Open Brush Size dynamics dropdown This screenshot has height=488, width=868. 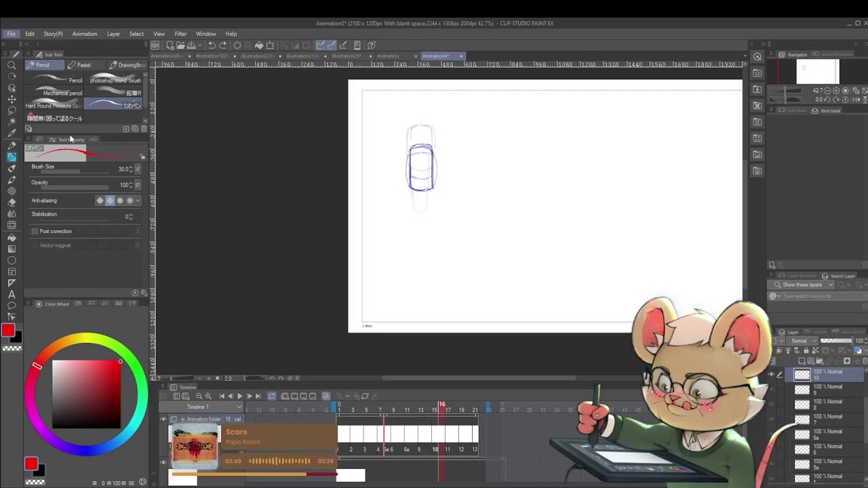pos(138,169)
